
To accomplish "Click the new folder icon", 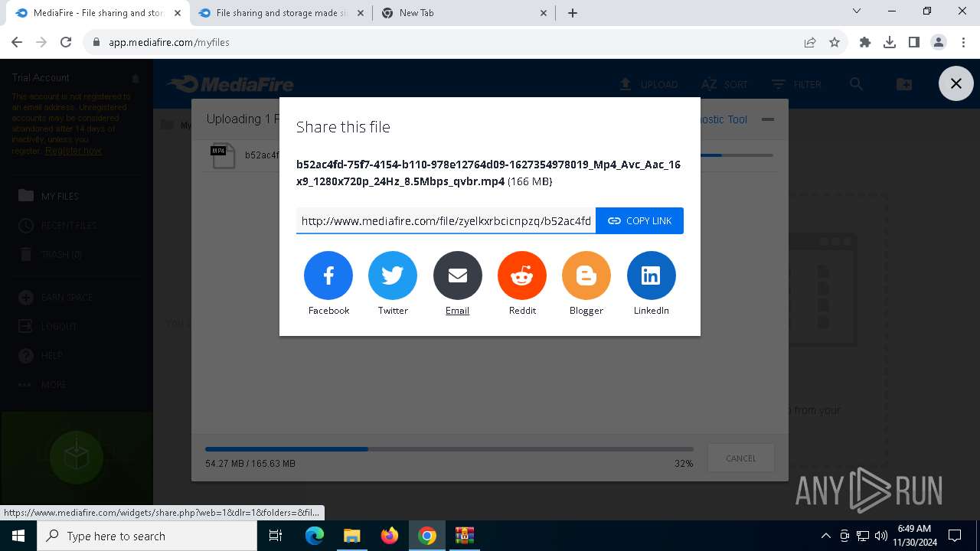I will 904,84.
